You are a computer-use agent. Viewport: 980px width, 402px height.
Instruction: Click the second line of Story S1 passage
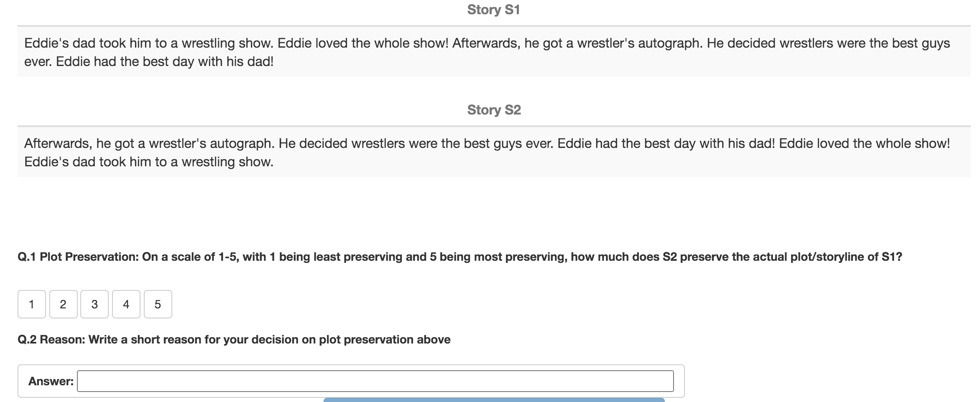pos(149,61)
